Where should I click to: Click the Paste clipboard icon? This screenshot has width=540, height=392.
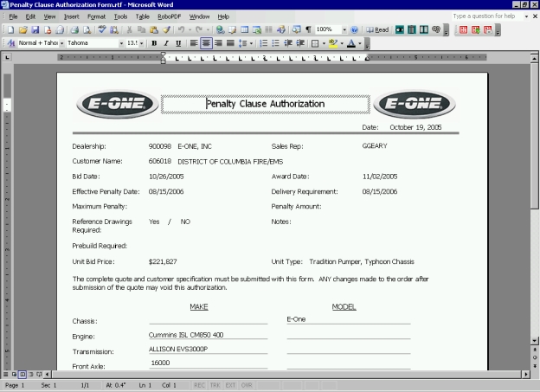tap(154, 30)
